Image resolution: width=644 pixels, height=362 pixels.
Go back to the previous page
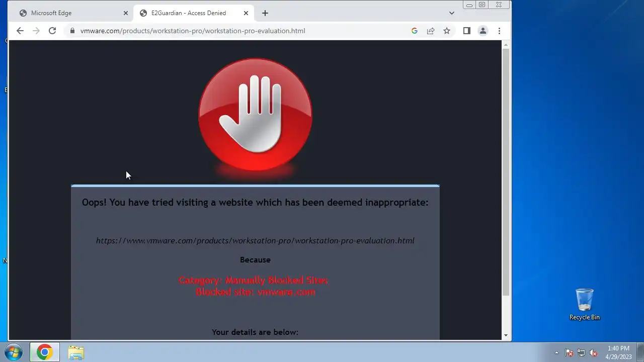pos(20,31)
